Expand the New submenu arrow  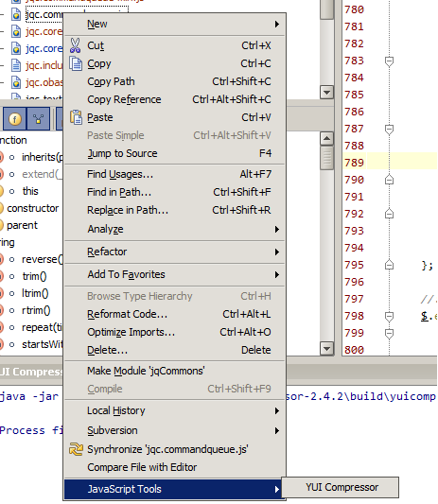pos(277,24)
